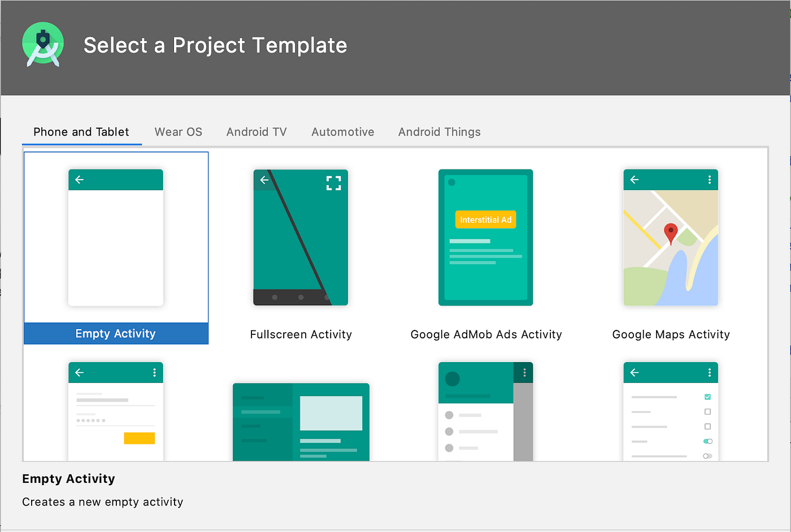The height and width of the screenshot is (532, 791).
Task: Select the master-detail tablet layout template
Action: (x=301, y=422)
